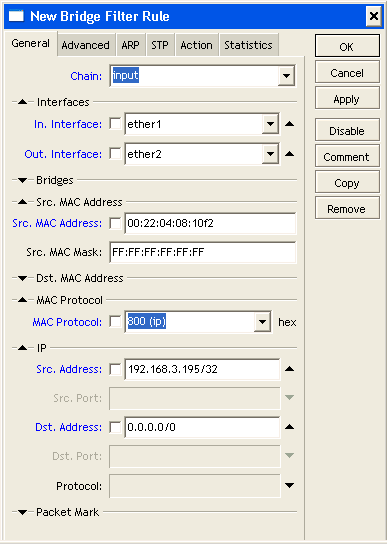Open the MAC Protocol 800 (ip) dropdown
This screenshot has height=544, width=387.
tap(262, 322)
